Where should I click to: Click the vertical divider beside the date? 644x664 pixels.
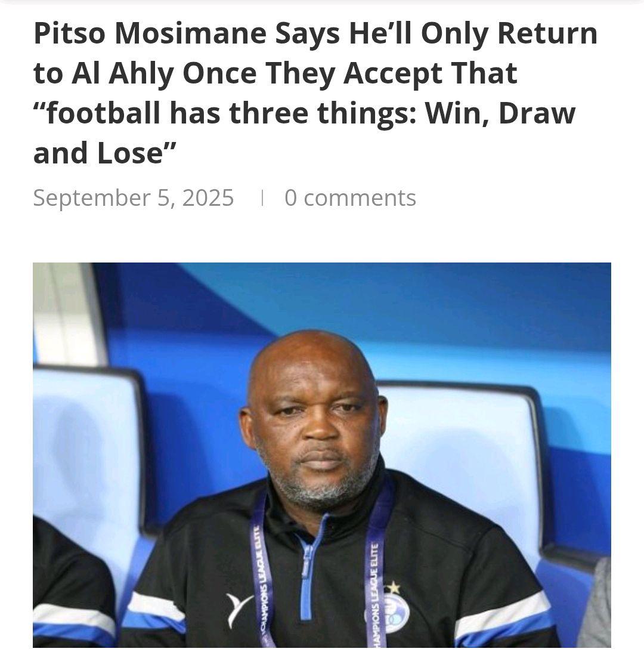tap(263, 197)
